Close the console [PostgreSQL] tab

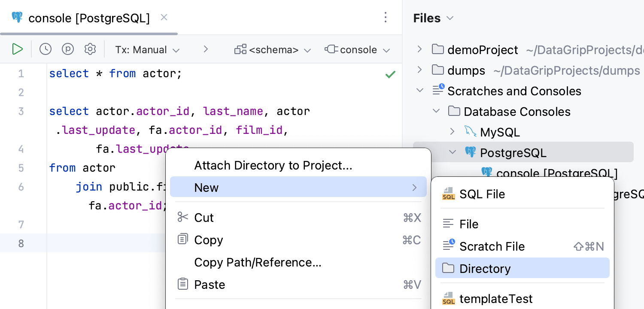[164, 18]
